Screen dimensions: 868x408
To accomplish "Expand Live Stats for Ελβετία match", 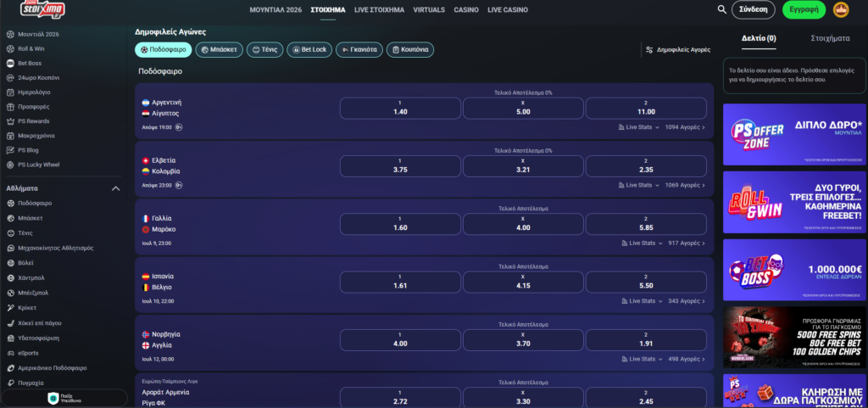I will [639, 185].
